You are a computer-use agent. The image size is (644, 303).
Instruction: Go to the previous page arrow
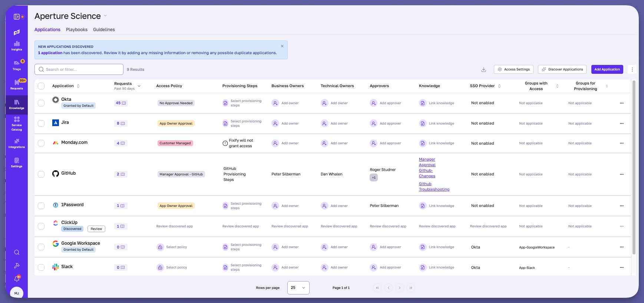click(388, 288)
